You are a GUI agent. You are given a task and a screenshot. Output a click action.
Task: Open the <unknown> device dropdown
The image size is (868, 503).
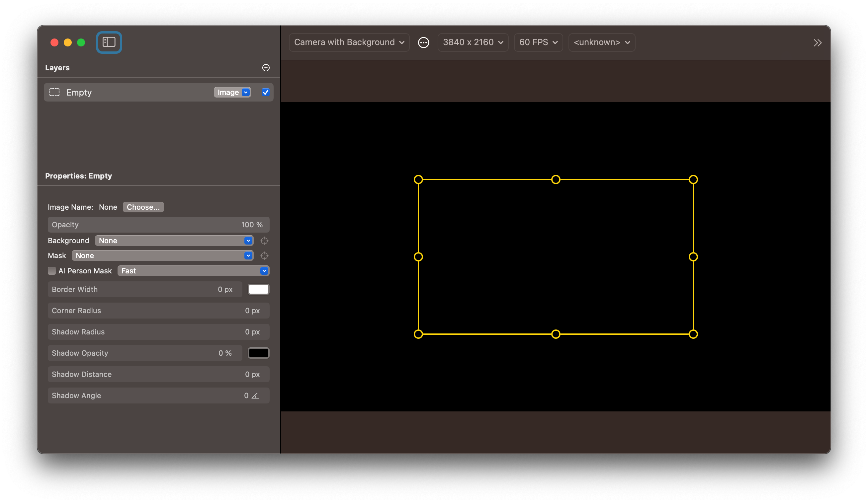point(601,42)
